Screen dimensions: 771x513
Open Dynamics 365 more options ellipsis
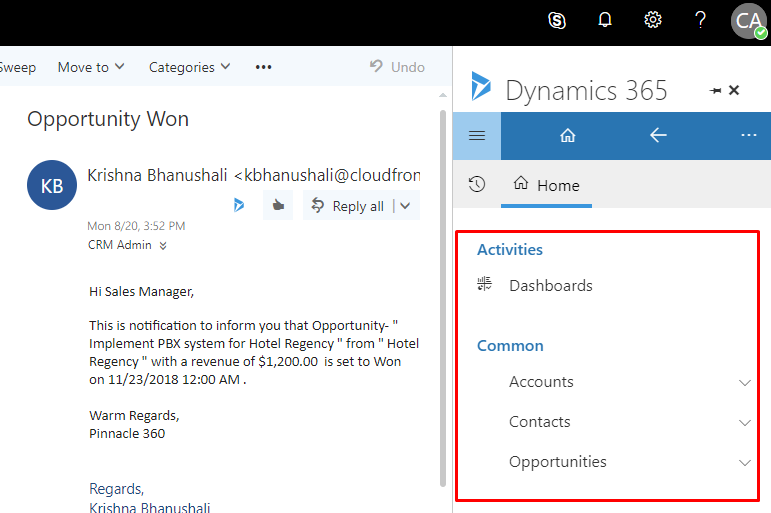[748, 135]
